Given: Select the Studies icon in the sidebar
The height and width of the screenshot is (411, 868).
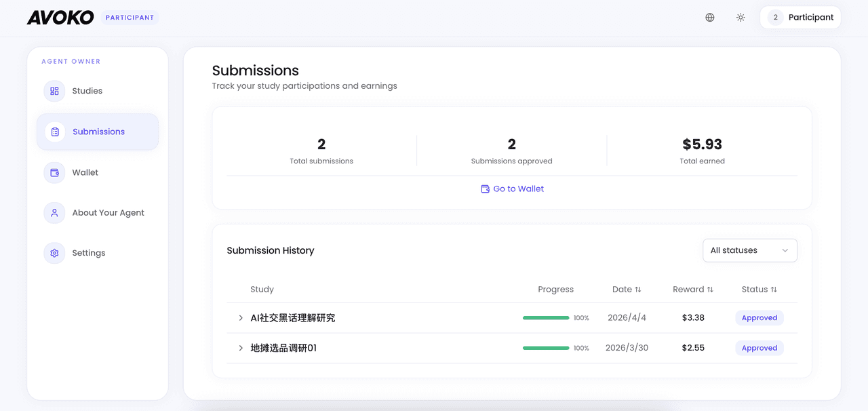Looking at the screenshot, I should click(x=54, y=91).
